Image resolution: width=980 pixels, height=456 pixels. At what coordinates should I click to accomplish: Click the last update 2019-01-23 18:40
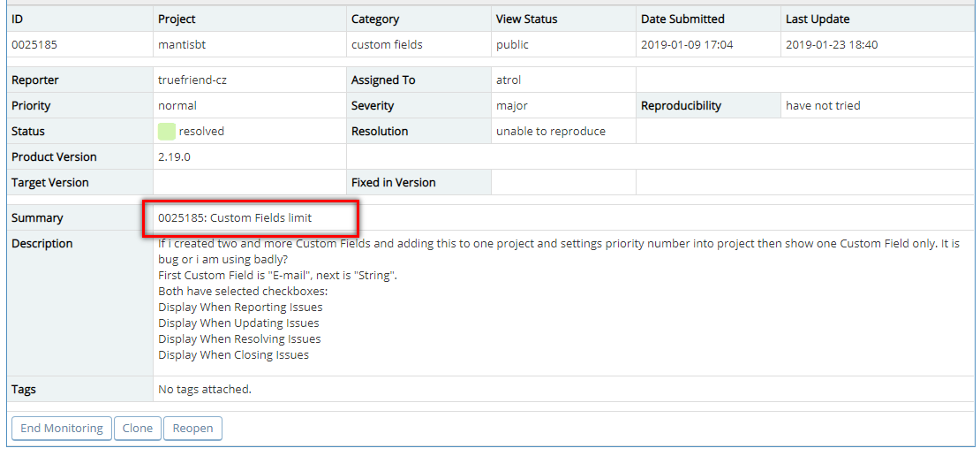pos(832,44)
